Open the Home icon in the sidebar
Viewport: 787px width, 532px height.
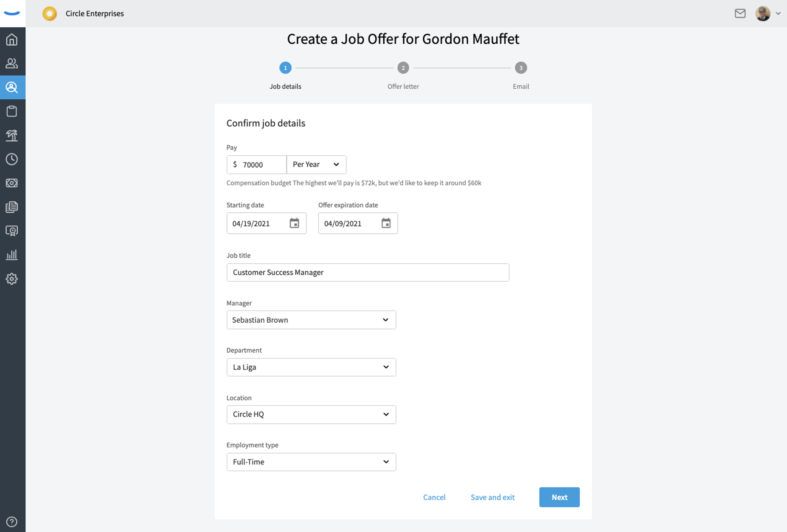[12, 40]
